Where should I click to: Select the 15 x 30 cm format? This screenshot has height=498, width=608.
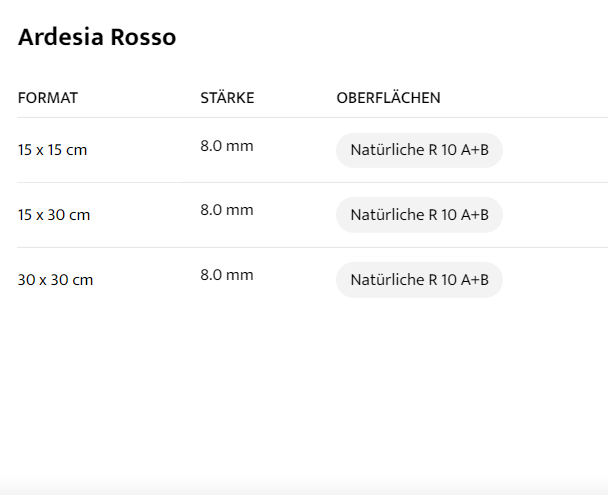pyautogui.click(x=54, y=215)
